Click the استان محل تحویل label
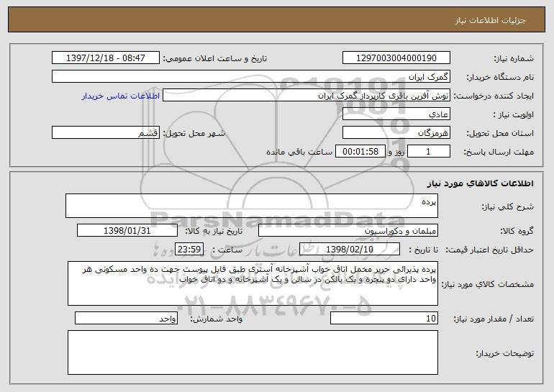554x392 pixels. tap(500, 134)
